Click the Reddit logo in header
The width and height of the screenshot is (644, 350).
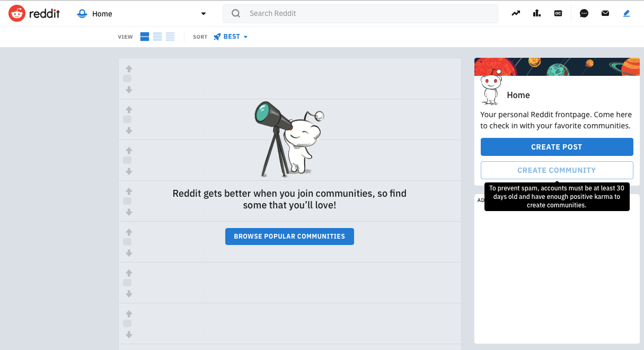[x=35, y=14]
